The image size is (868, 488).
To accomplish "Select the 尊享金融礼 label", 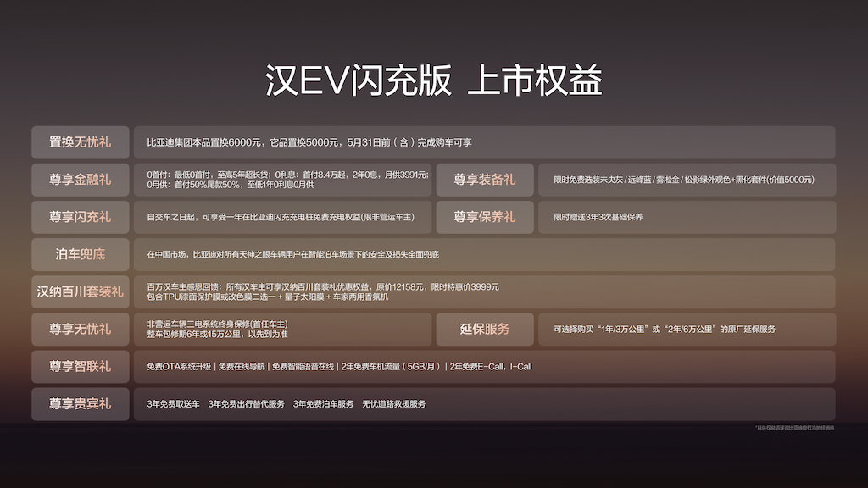I will click(80, 180).
